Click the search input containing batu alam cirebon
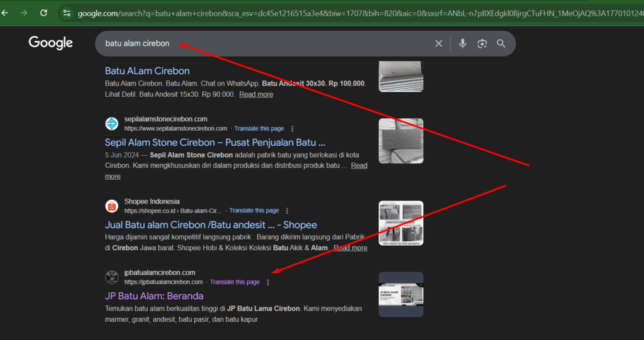Screen dimensions: 644x340 coord(264,43)
